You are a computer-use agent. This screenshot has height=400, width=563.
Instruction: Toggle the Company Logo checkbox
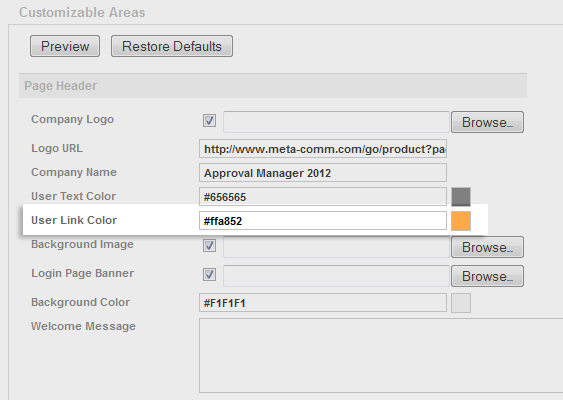coord(209,120)
